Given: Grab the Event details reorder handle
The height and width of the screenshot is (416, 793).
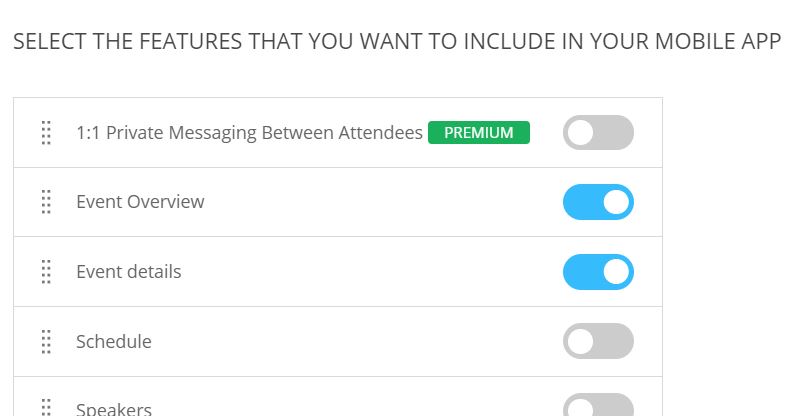Looking at the screenshot, I should pyautogui.click(x=46, y=272).
